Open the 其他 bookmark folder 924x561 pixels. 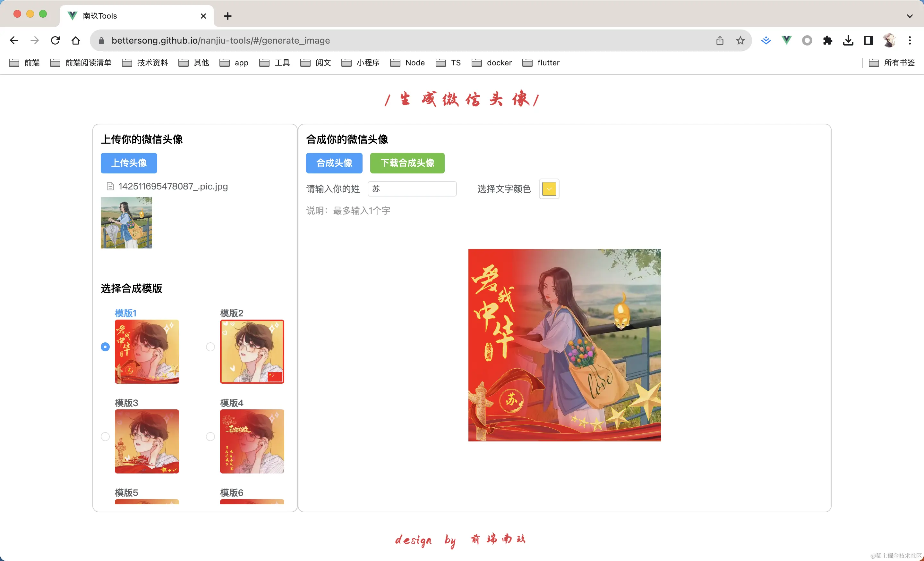tap(193, 63)
